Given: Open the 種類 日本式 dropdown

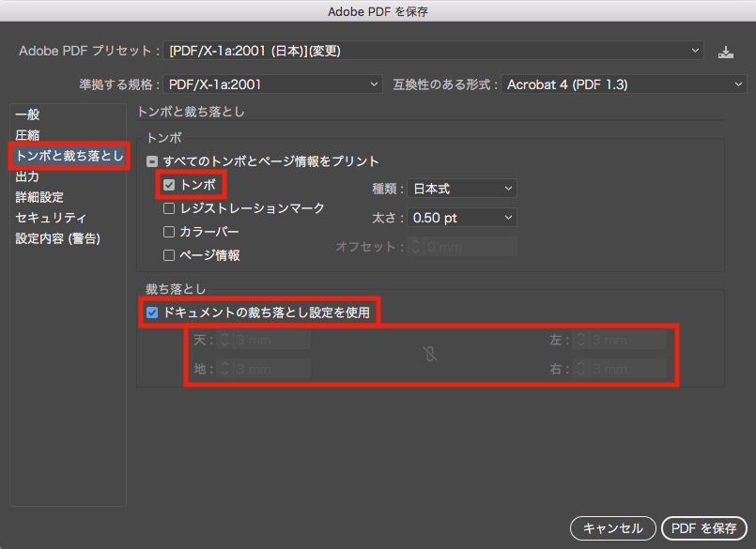Looking at the screenshot, I should coord(462,189).
